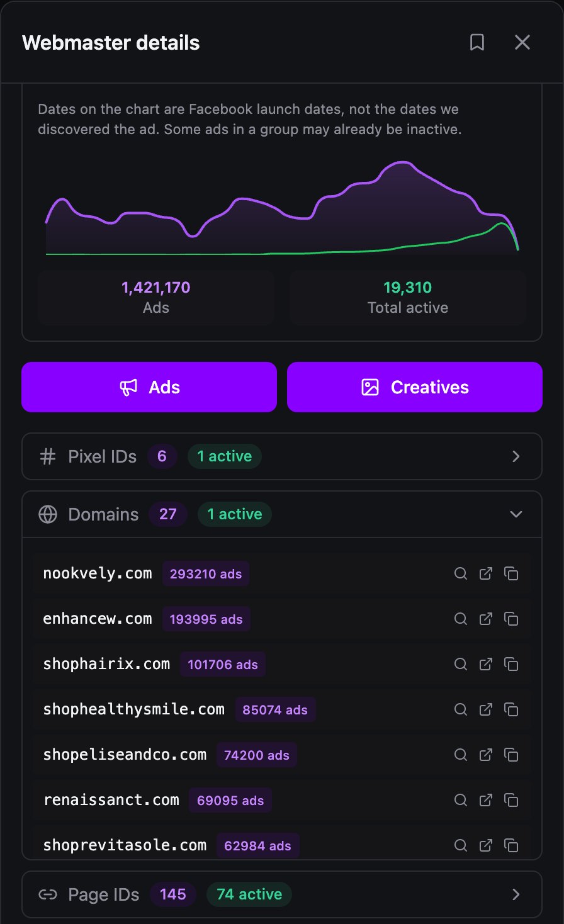Copy shophealthysmile.com domain
Image resolution: width=564 pixels, height=924 pixels.
pyautogui.click(x=511, y=709)
